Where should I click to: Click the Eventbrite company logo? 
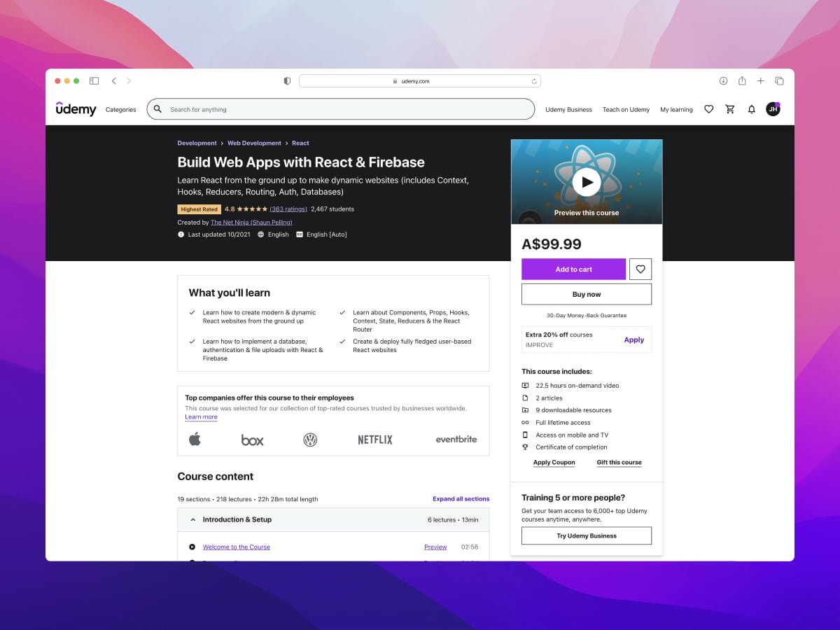(x=456, y=440)
